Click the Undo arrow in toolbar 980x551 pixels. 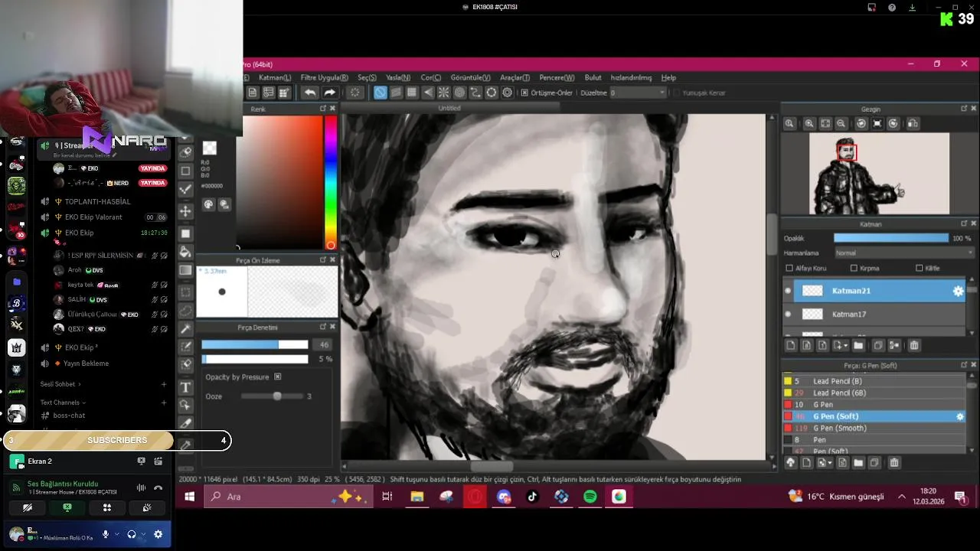point(309,93)
